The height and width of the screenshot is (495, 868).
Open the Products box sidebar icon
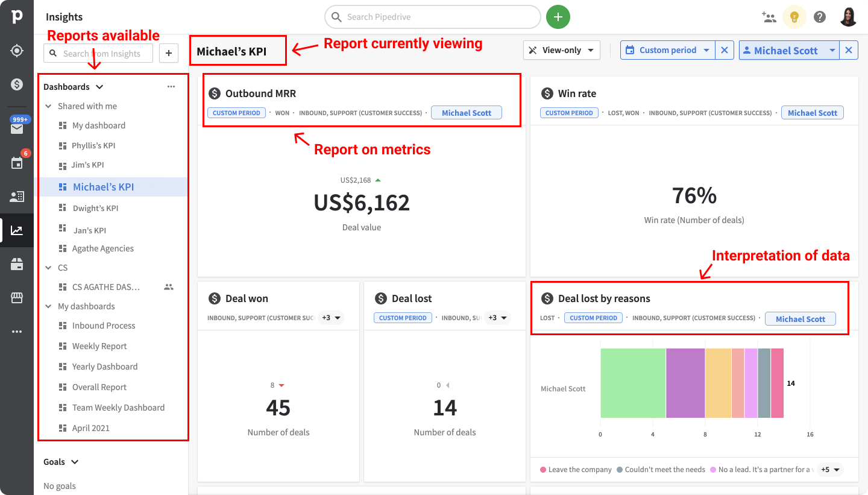pos(17,264)
